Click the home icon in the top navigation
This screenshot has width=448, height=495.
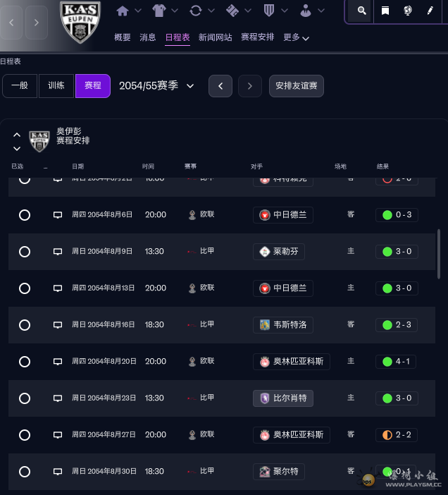123,11
